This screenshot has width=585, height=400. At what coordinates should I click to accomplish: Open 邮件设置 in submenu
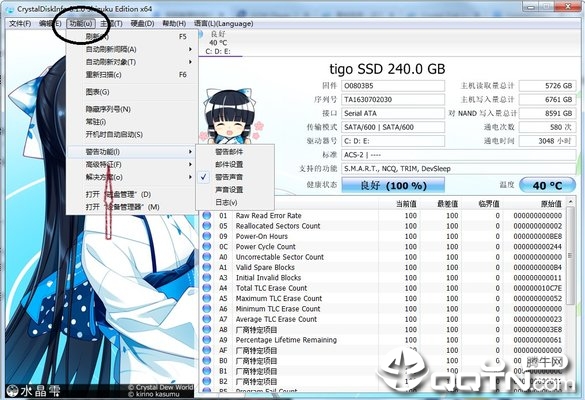coord(235,165)
